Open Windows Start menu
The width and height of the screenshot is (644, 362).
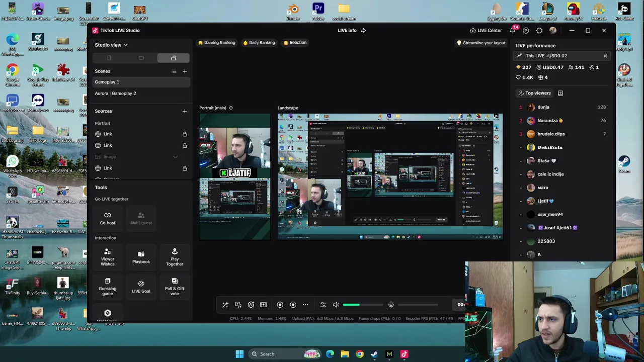239,354
